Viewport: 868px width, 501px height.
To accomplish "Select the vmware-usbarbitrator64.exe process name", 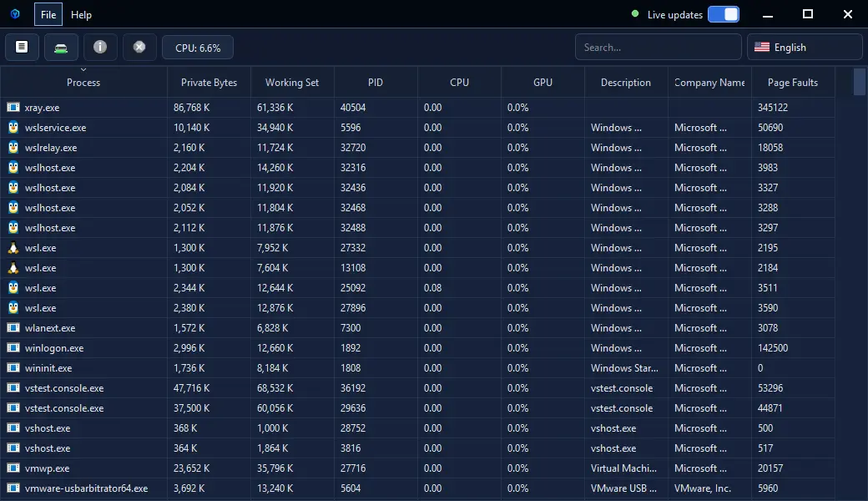I will click(86, 488).
